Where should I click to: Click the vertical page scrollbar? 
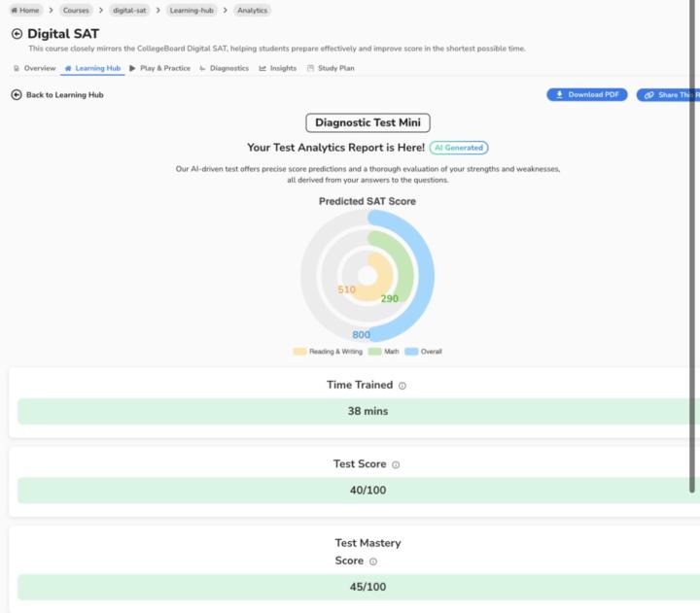pyautogui.click(x=692, y=246)
